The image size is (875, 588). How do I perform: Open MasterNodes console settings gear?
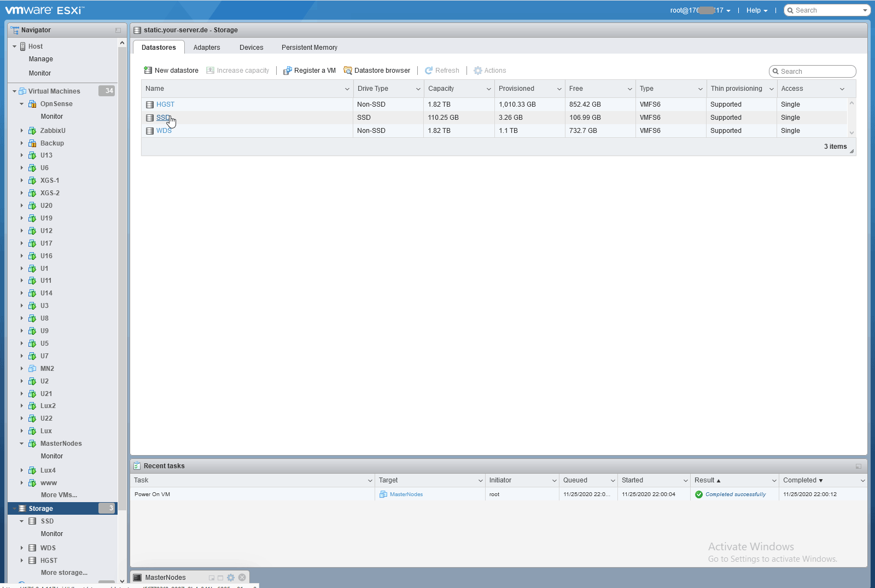[x=231, y=578]
